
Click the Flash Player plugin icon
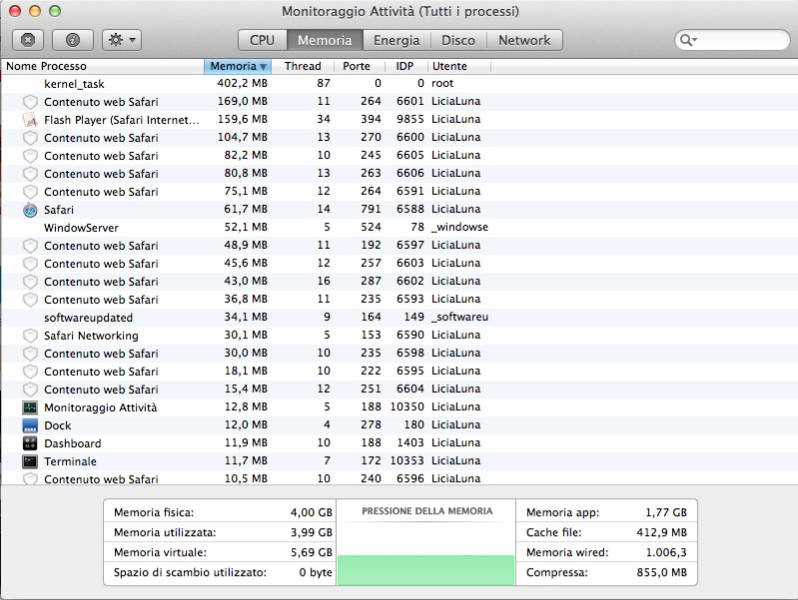tap(30, 120)
